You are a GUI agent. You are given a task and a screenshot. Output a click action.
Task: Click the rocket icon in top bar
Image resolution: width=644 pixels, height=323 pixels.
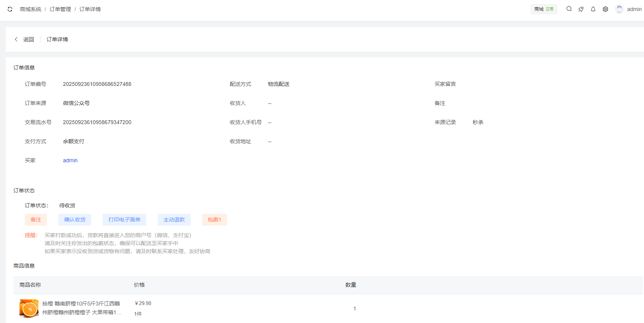click(581, 9)
